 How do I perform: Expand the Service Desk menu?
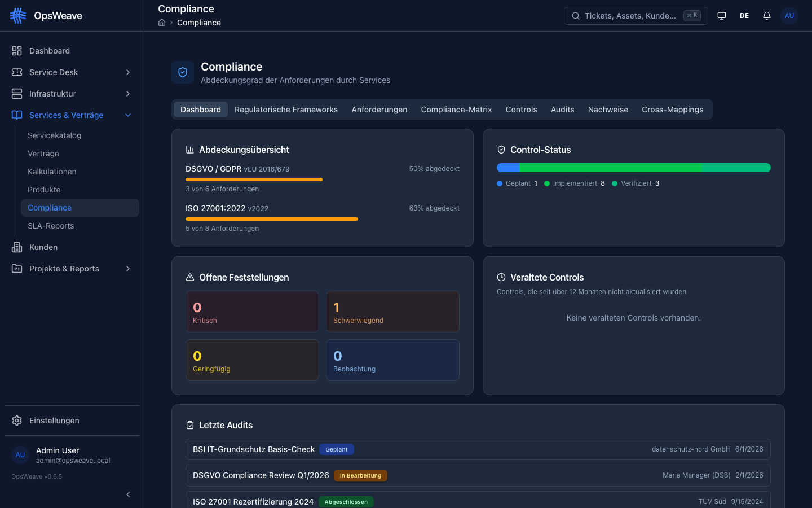pyautogui.click(x=127, y=72)
